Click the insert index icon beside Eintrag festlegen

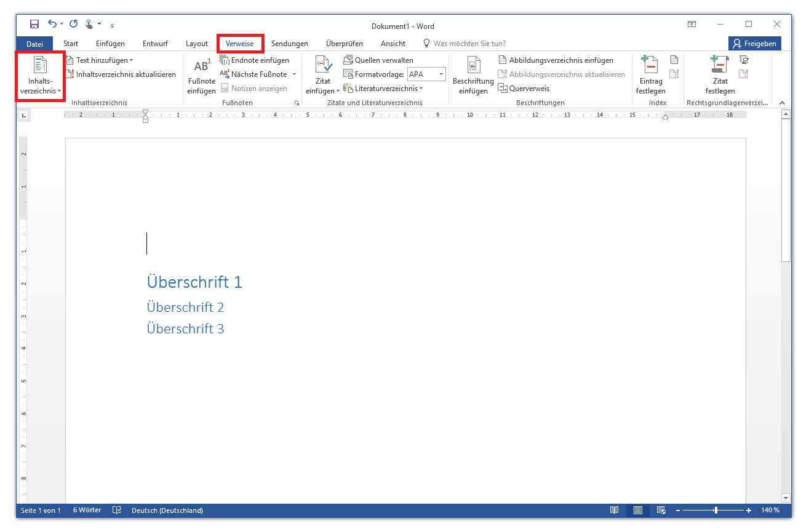point(674,60)
